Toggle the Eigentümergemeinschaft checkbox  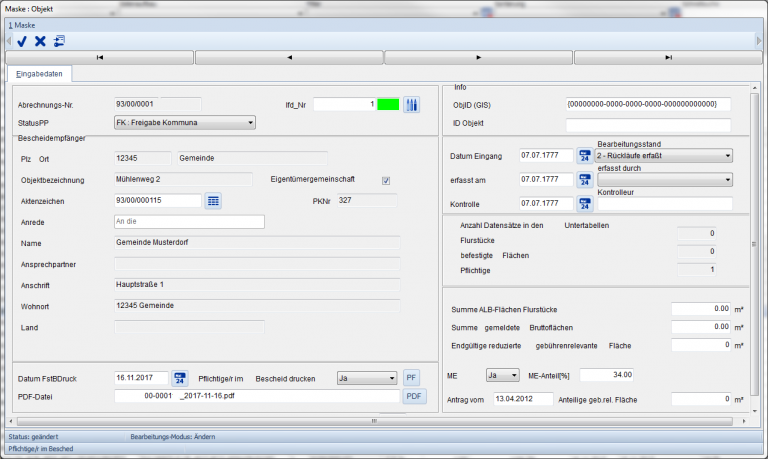point(386,181)
